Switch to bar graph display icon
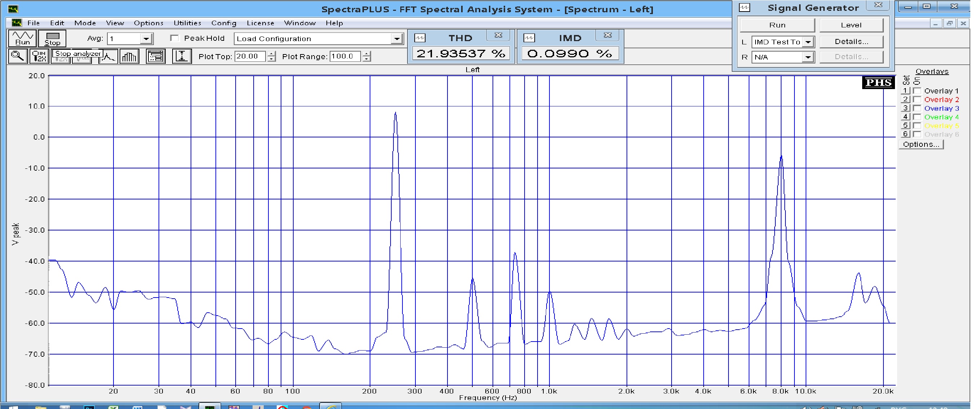The height and width of the screenshot is (409, 980). coord(129,57)
